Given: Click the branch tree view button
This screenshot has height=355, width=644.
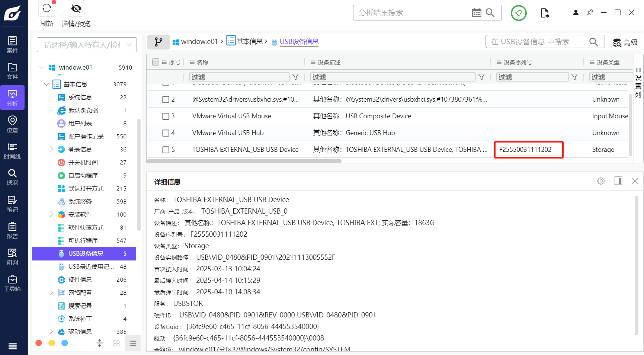Looking at the screenshot, I should 158,42.
